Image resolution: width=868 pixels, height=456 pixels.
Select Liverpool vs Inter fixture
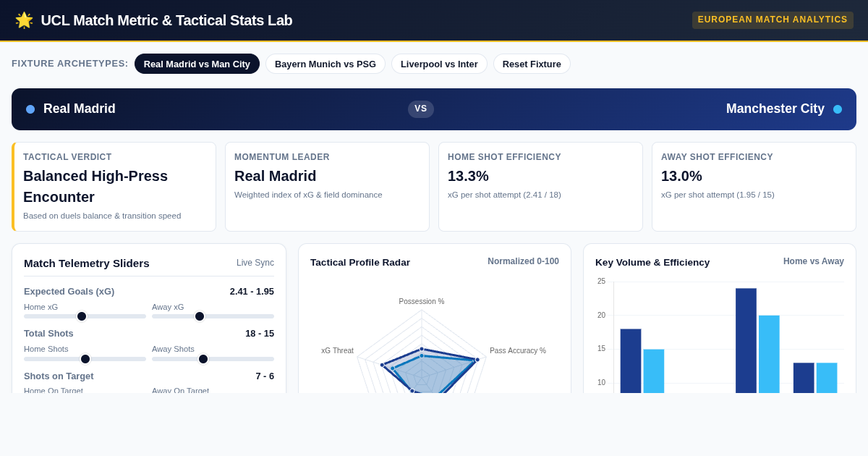click(439, 64)
